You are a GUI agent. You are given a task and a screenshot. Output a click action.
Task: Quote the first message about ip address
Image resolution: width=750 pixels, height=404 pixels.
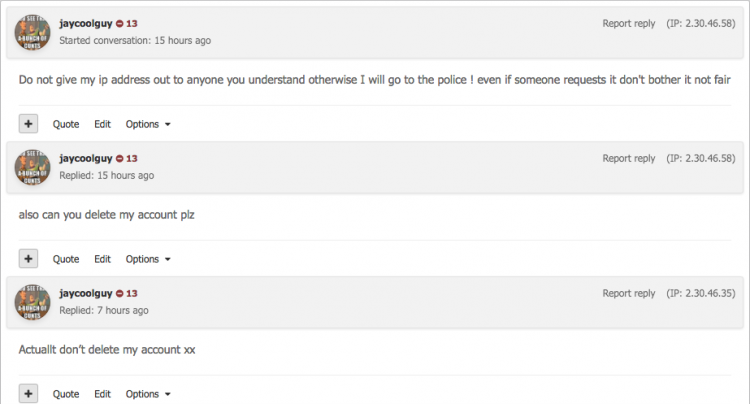point(66,124)
